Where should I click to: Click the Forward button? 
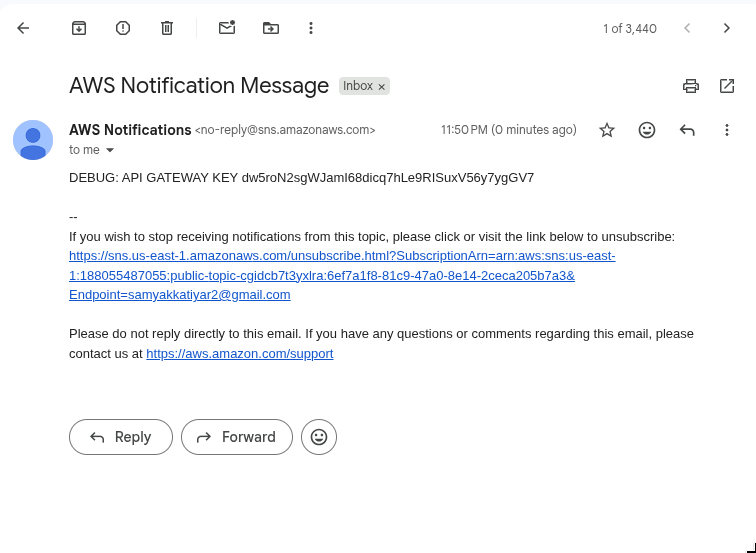(x=237, y=437)
